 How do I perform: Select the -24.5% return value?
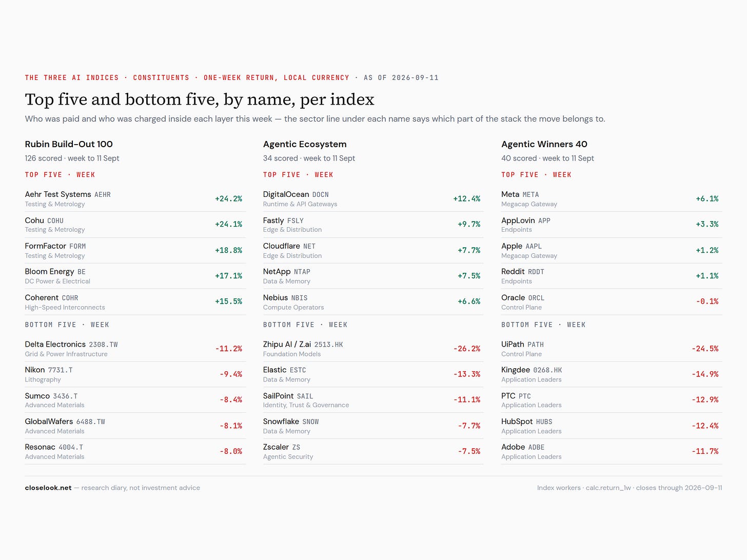point(705,349)
